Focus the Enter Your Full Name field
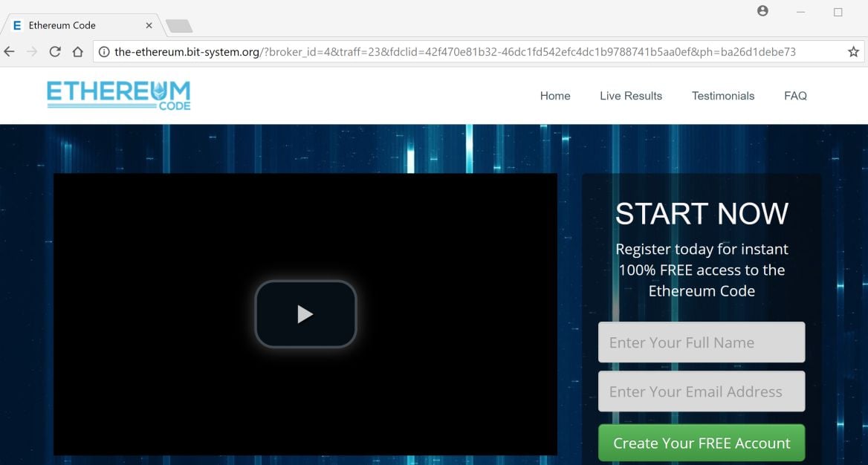This screenshot has width=868, height=465. [x=702, y=342]
